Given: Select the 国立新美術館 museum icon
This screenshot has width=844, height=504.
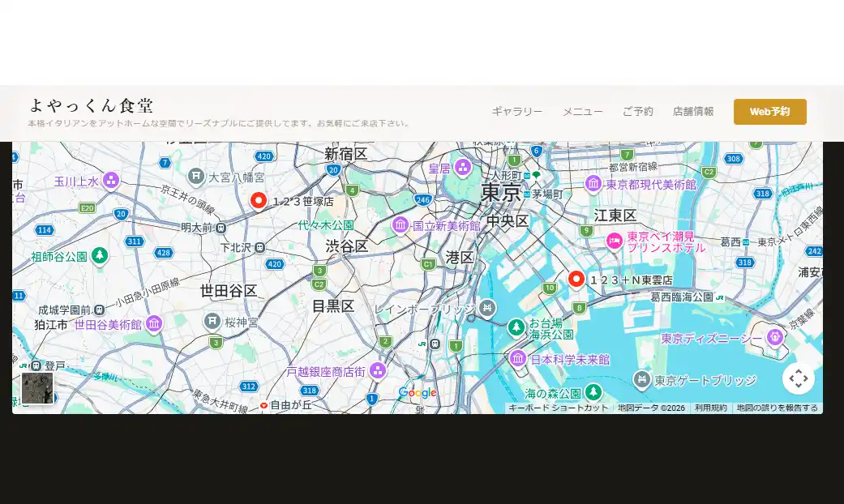Looking at the screenshot, I should click(x=400, y=224).
